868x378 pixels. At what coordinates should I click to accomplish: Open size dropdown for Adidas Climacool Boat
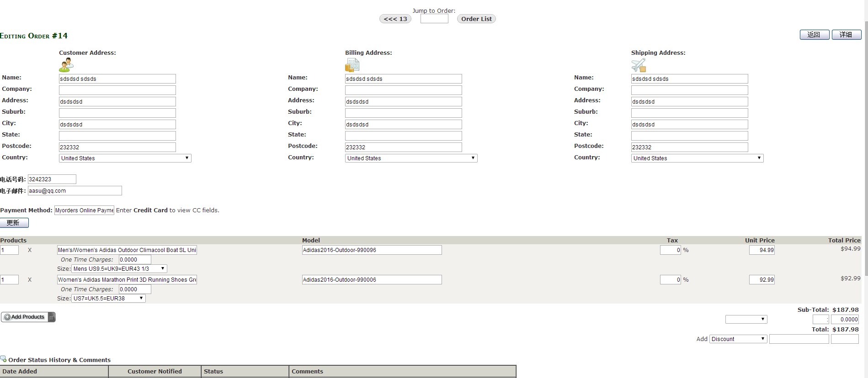pos(119,269)
